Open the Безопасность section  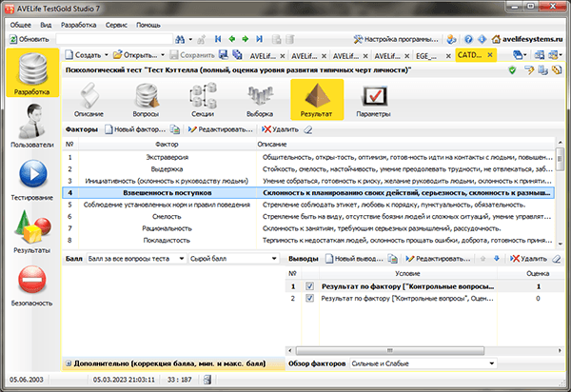pyautogui.click(x=32, y=285)
